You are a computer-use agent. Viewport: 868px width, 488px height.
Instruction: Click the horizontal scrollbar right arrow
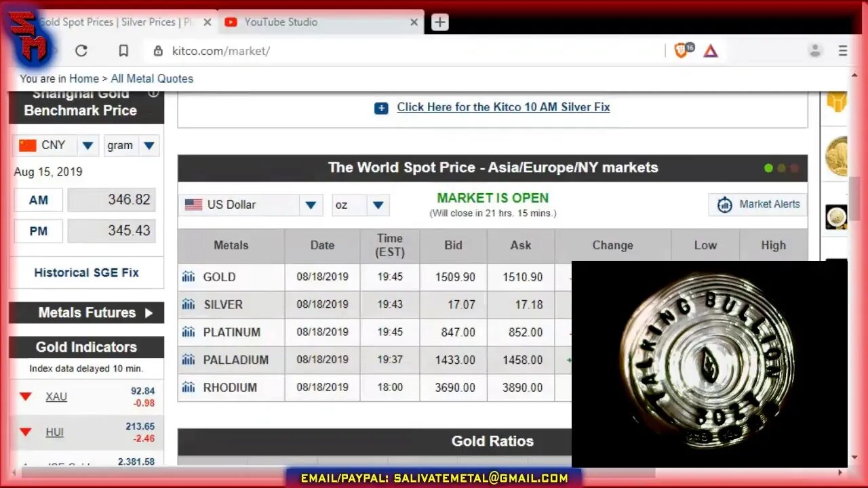(x=840, y=472)
